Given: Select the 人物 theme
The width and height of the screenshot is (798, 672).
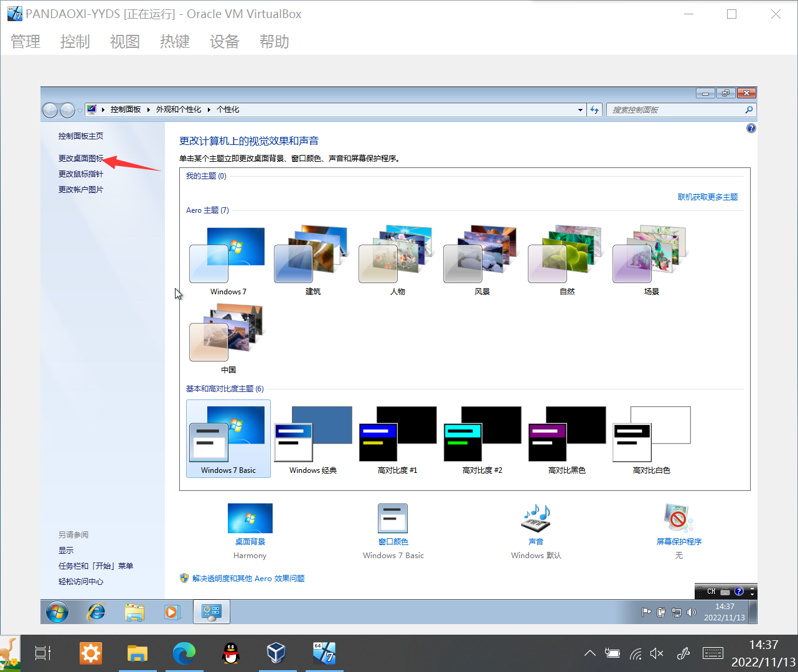Looking at the screenshot, I should (x=397, y=261).
